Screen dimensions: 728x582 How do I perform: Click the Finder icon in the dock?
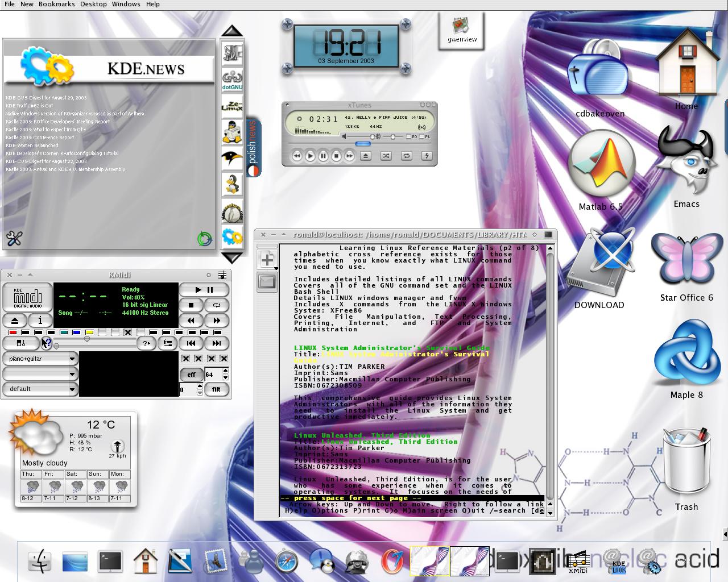pyautogui.click(x=40, y=561)
